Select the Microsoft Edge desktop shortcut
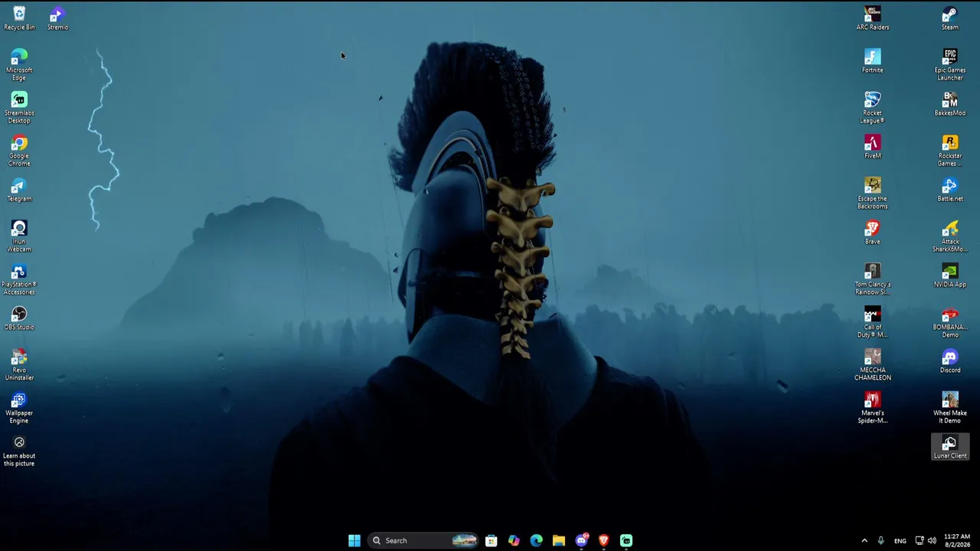Image resolution: width=980 pixels, height=551 pixels. (19, 65)
